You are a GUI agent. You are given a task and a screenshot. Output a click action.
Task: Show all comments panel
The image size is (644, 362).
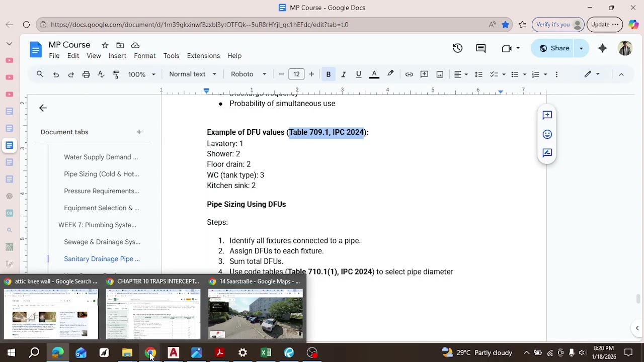pyautogui.click(x=481, y=48)
